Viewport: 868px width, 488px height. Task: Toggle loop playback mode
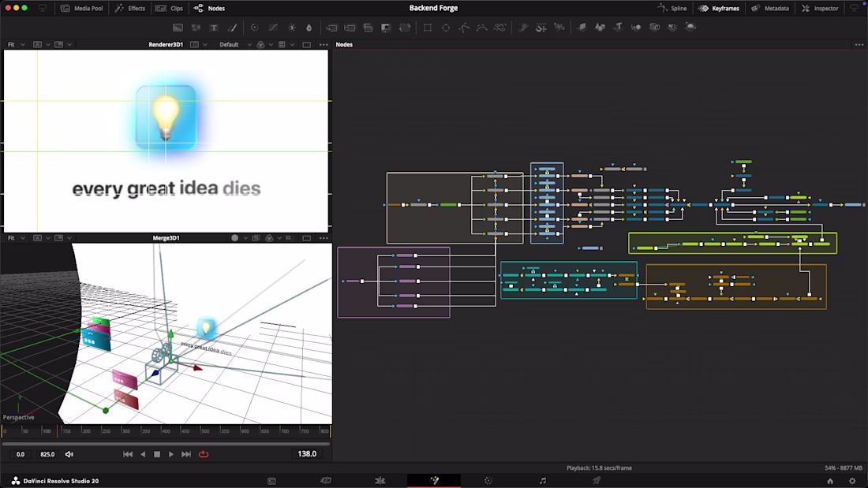(204, 454)
